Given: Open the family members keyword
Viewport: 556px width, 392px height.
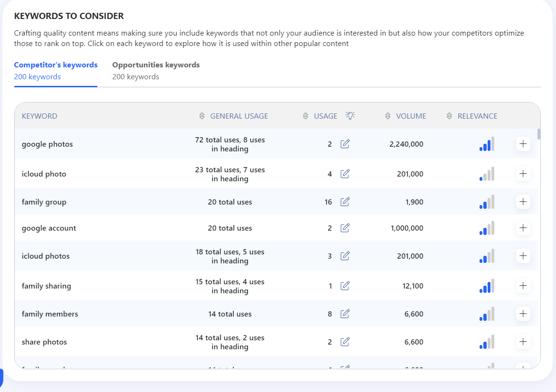Looking at the screenshot, I should [50, 314].
